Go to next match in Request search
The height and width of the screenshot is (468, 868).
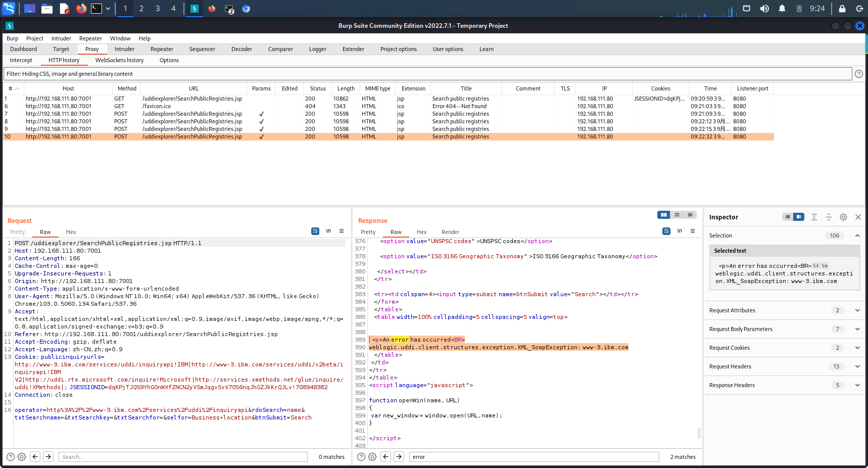click(x=49, y=457)
